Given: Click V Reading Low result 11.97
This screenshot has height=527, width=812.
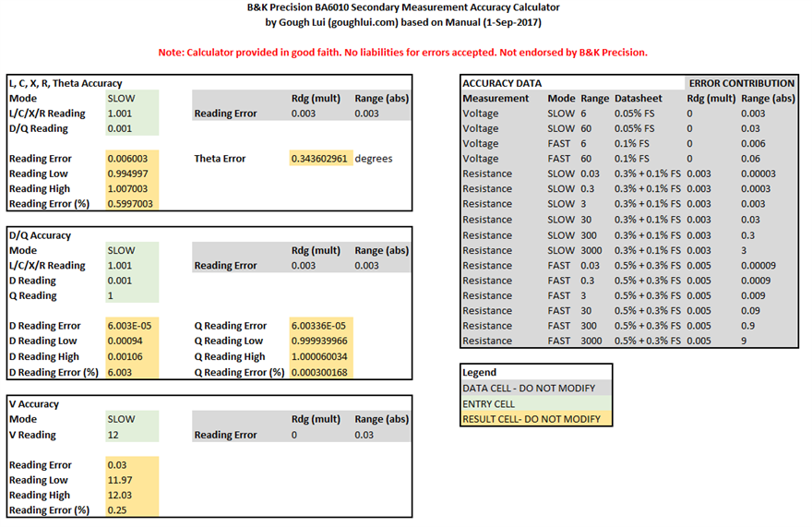Looking at the screenshot, I should coord(132,480).
